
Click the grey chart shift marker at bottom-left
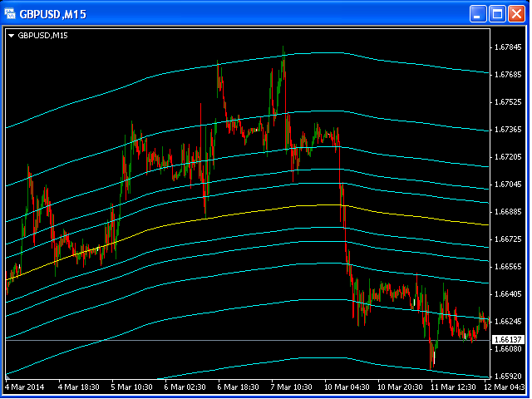click(x=7, y=377)
